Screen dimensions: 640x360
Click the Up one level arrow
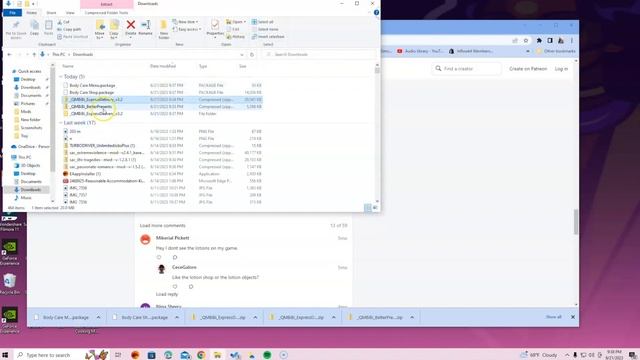point(34,54)
